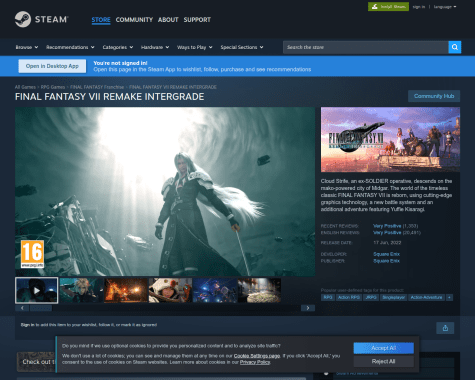Expand the Recommendations menu

(70, 47)
